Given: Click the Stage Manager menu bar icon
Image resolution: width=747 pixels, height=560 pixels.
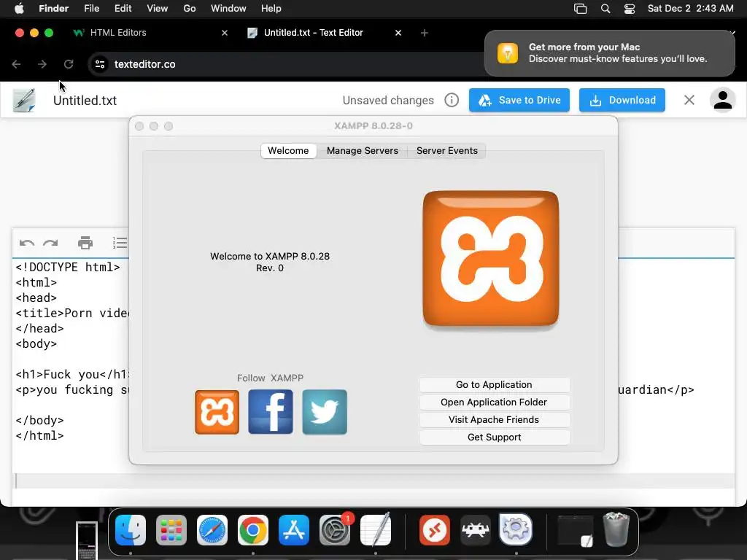Looking at the screenshot, I should [580, 9].
